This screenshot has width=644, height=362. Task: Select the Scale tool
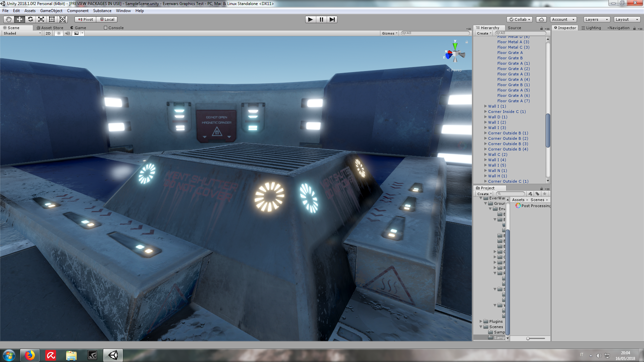pyautogui.click(x=41, y=19)
